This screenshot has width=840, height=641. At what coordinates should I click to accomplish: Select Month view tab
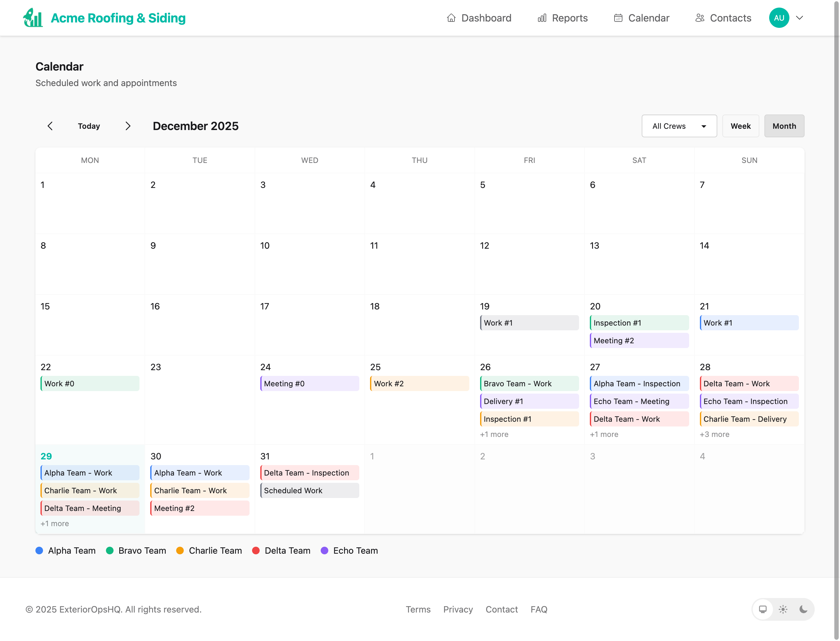(784, 126)
